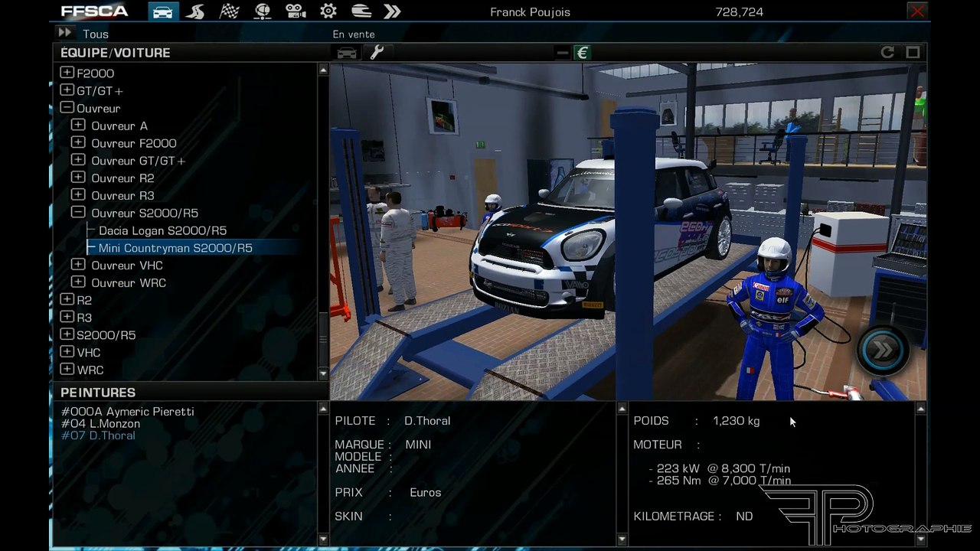Click the minus sell icon next to the euro icon
Image resolution: width=980 pixels, height=551 pixels.
pyautogui.click(x=563, y=53)
